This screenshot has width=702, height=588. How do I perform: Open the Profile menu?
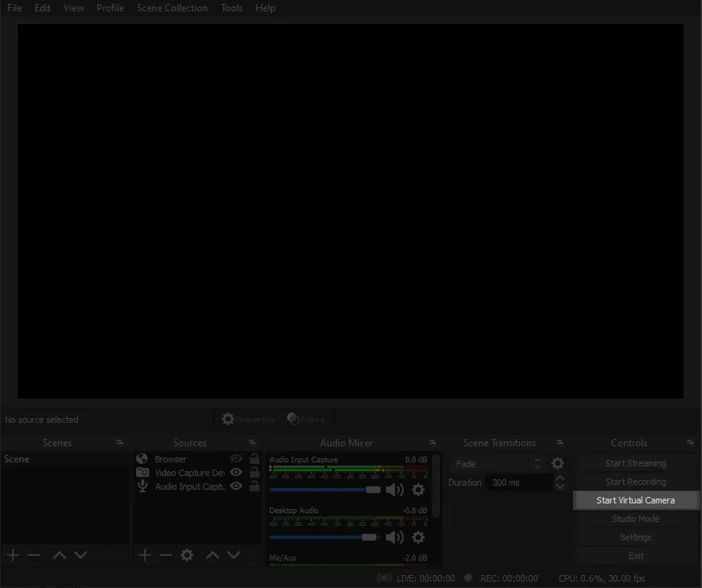pos(110,8)
